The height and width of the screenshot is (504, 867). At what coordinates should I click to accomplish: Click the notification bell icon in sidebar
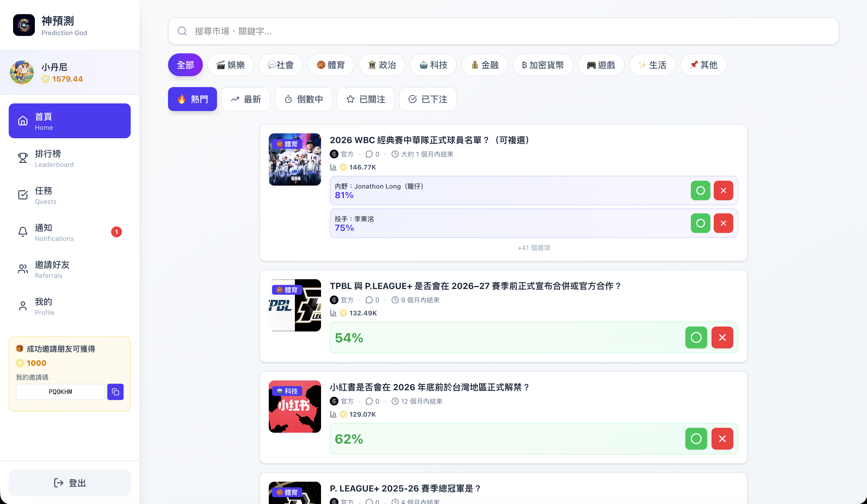(x=23, y=232)
